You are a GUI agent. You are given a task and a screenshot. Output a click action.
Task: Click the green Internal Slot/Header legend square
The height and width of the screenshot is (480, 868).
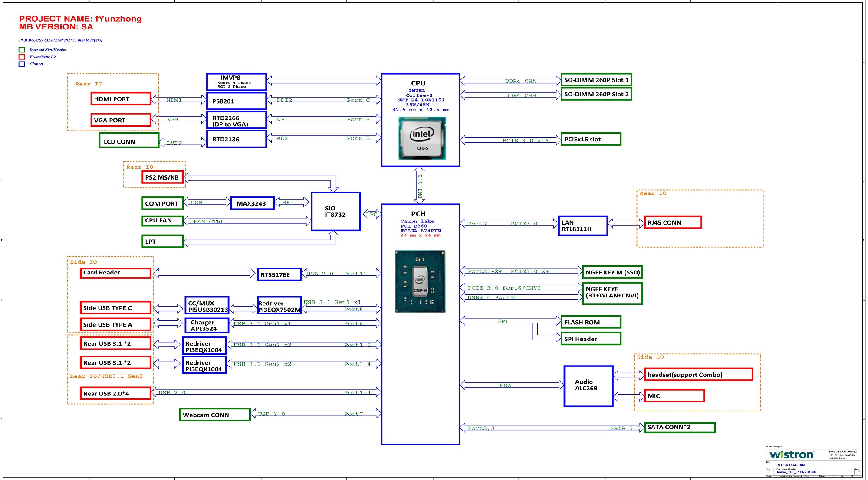[x=22, y=50]
